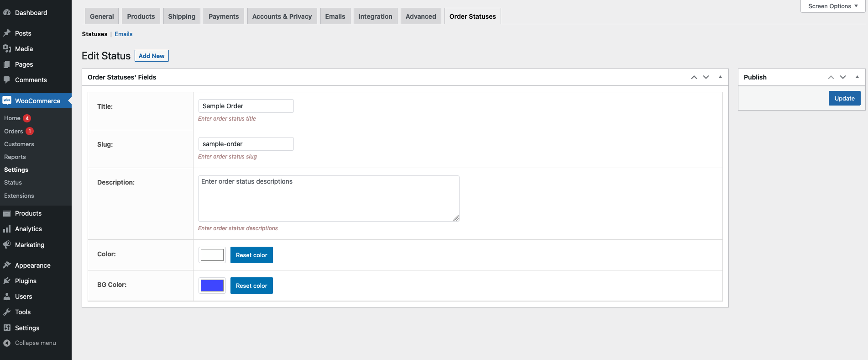
Task: Open WooCommerce Orders submenu item
Action: pyautogui.click(x=13, y=131)
